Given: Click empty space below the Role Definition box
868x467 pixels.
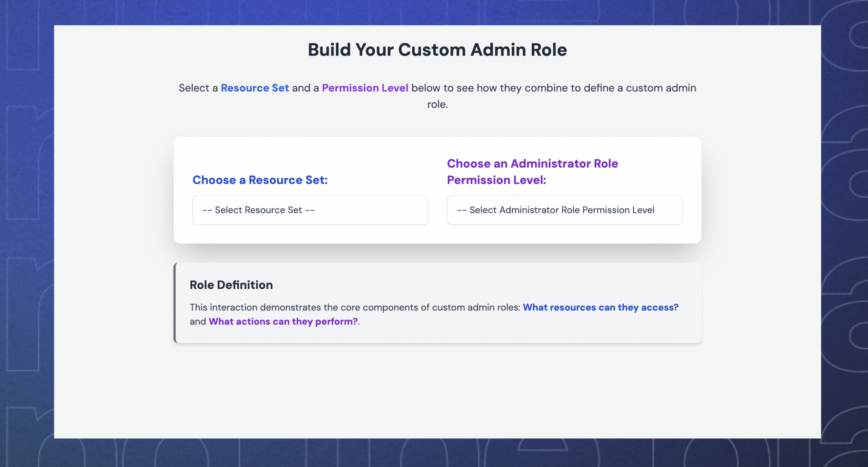Looking at the screenshot, I should [x=437, y=390].
